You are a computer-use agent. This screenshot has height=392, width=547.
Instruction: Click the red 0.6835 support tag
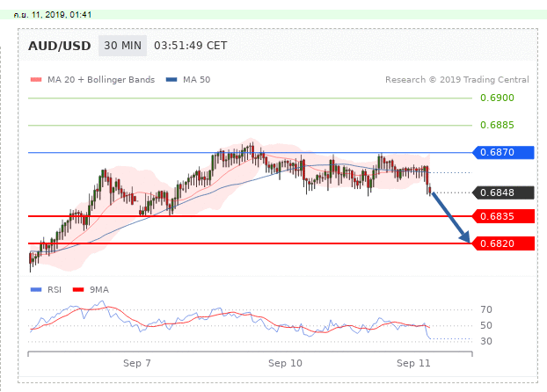pyautogui.click(x=503, y=216)
